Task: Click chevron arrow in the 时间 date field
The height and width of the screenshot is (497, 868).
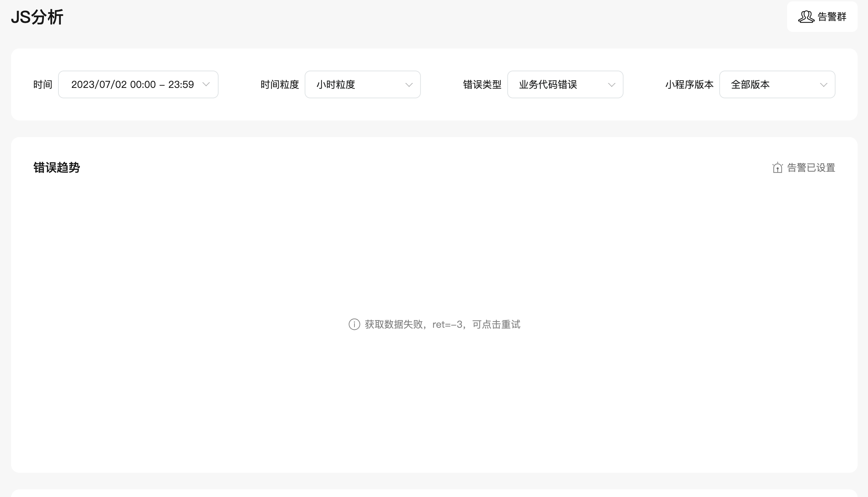Action: pyautogui.click(x=206, y=84)
